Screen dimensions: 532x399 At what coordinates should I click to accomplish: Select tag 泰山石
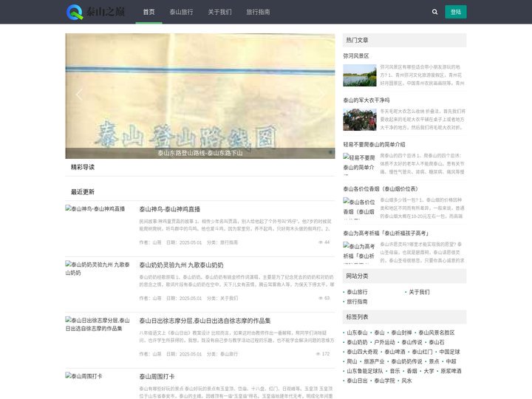(x=437, y=342)
